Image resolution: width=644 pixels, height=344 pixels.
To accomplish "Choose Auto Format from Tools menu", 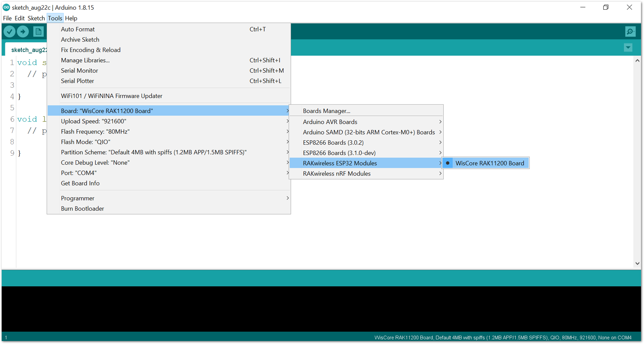I will pyautogui.click(x=169, y=29).
